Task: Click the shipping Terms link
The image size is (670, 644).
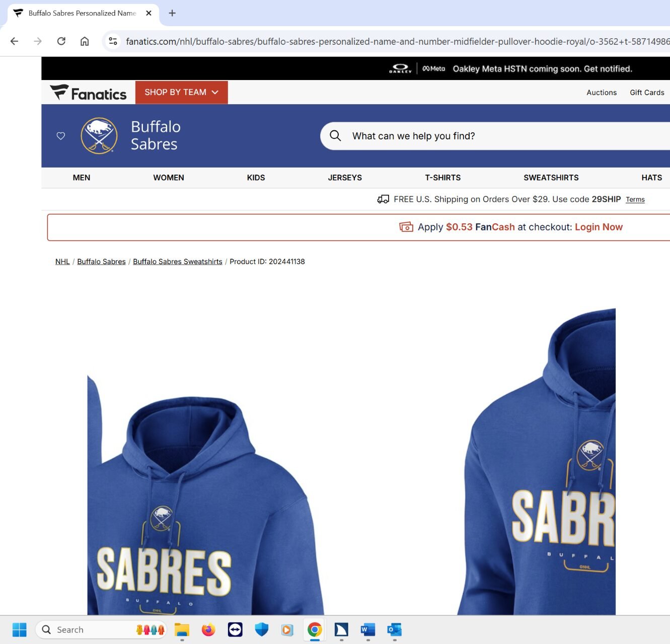Action: point(635,200)
